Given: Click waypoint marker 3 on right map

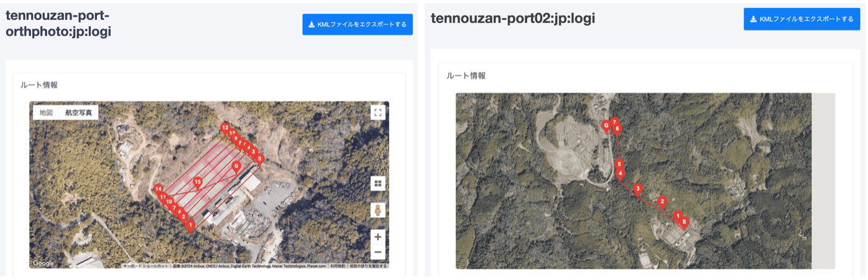Looking at the screenshot, I should point(637,189).
